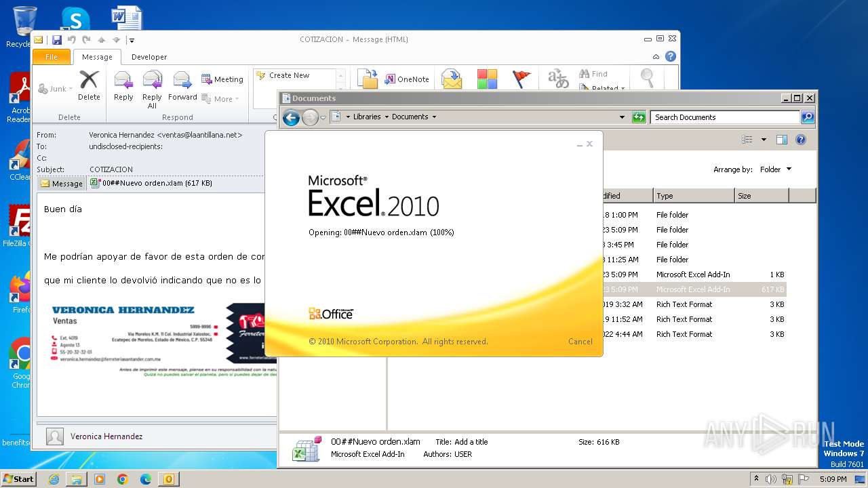
Task: Collapse the Outlook ribbon with the caret
Action: click(656, 57)
